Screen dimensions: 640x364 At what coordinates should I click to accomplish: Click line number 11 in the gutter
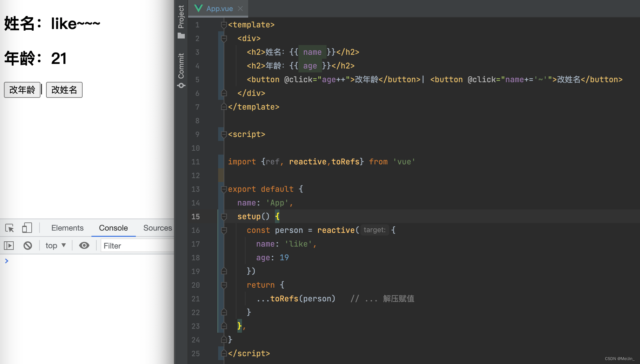[x=196, y=162]
